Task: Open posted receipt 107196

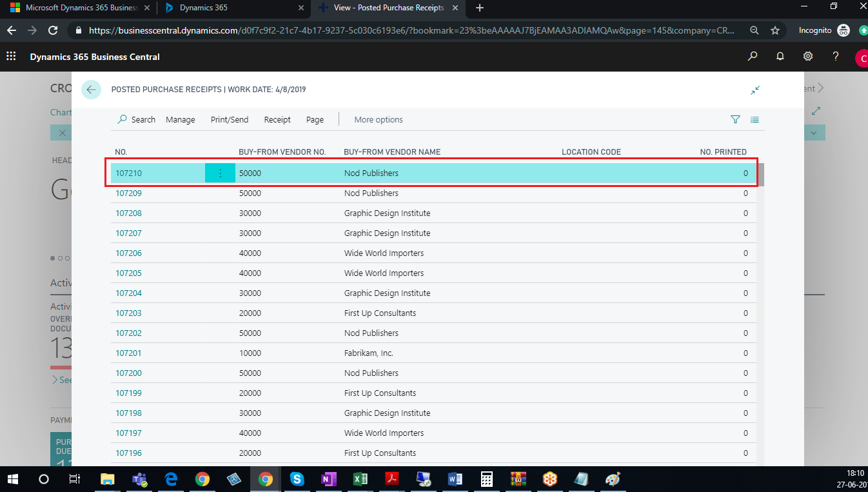Action: point(128,453)
